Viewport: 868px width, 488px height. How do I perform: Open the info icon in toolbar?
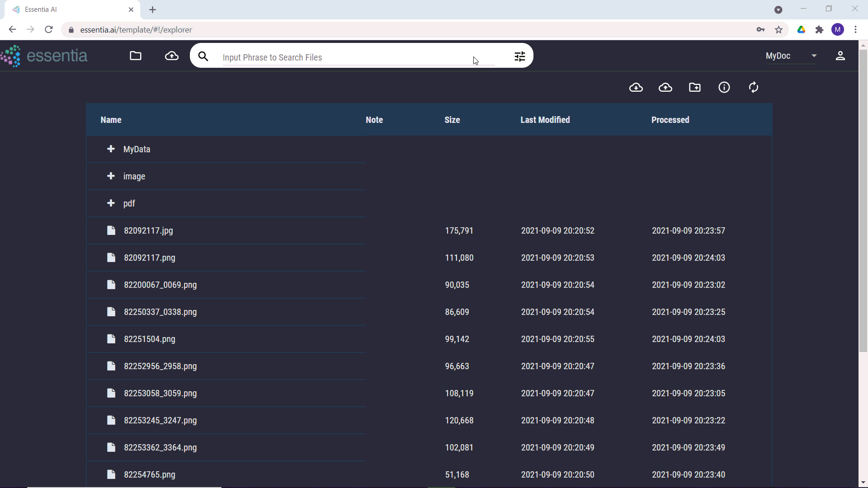[x=724, y=87]
